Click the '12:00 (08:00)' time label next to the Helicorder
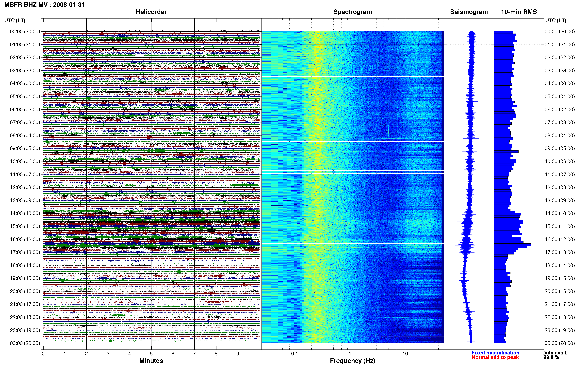Screen dimensions: 588x368 pyautogui.click(x=25, y=187)
